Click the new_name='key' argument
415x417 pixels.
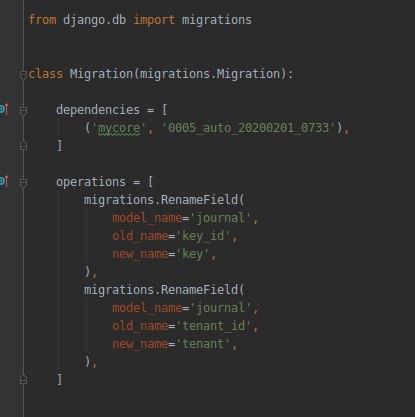pos(164,254)
